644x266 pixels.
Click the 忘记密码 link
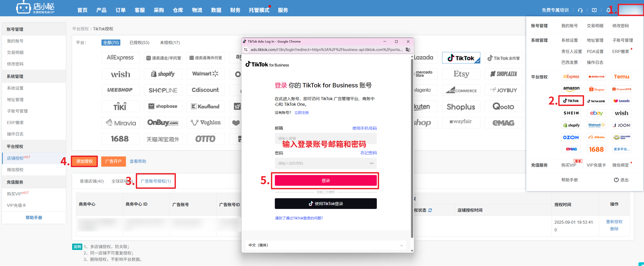pos(368,153)
